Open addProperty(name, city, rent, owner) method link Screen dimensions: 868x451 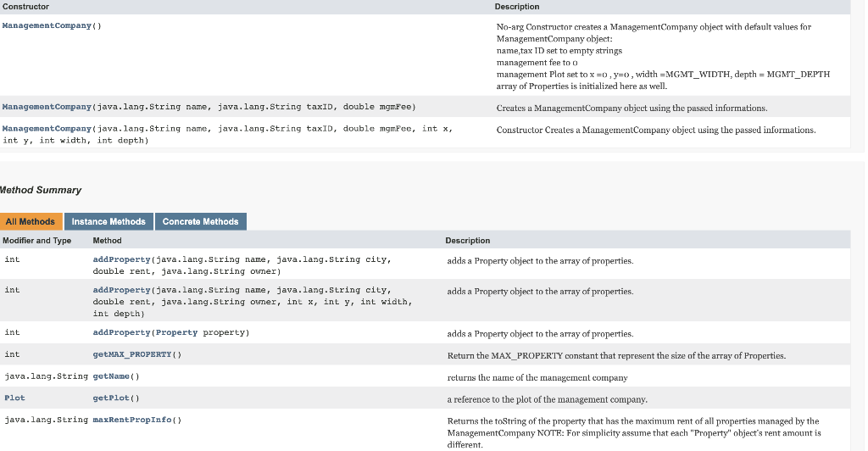coord(121,259)
